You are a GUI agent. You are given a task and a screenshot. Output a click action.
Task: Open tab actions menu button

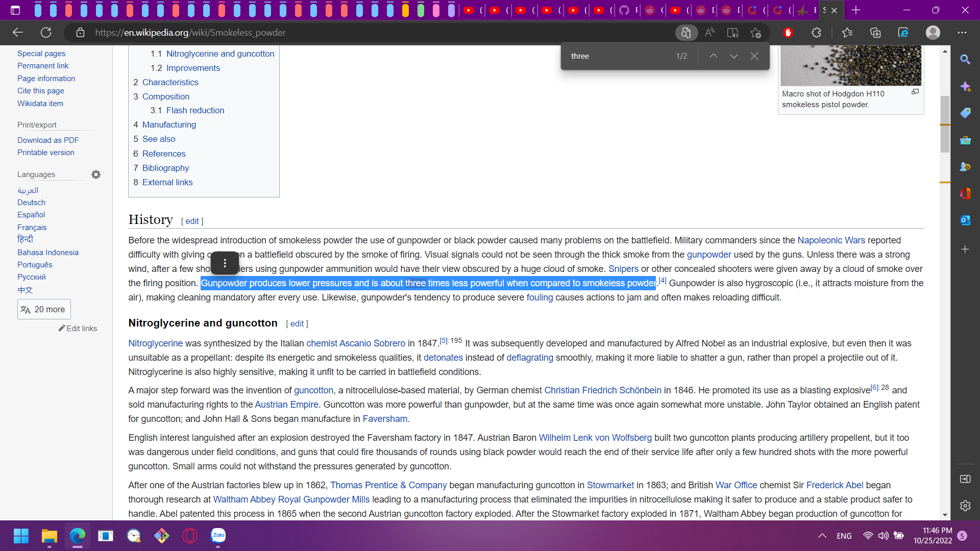click(15, 10)
